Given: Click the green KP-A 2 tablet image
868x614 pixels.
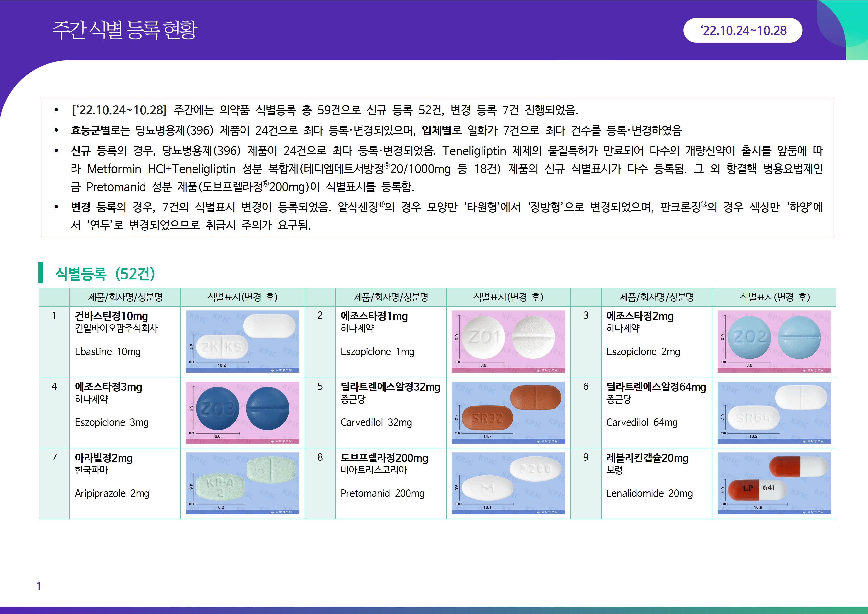Looking at the screenshot, I should (x=242, y=483).
